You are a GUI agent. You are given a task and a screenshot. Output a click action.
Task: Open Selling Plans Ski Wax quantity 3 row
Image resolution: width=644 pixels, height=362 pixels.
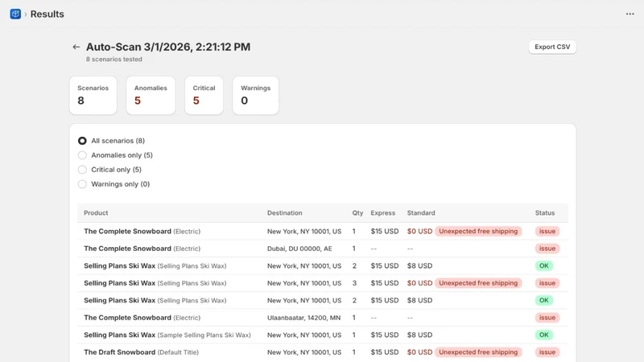(323, 283)
